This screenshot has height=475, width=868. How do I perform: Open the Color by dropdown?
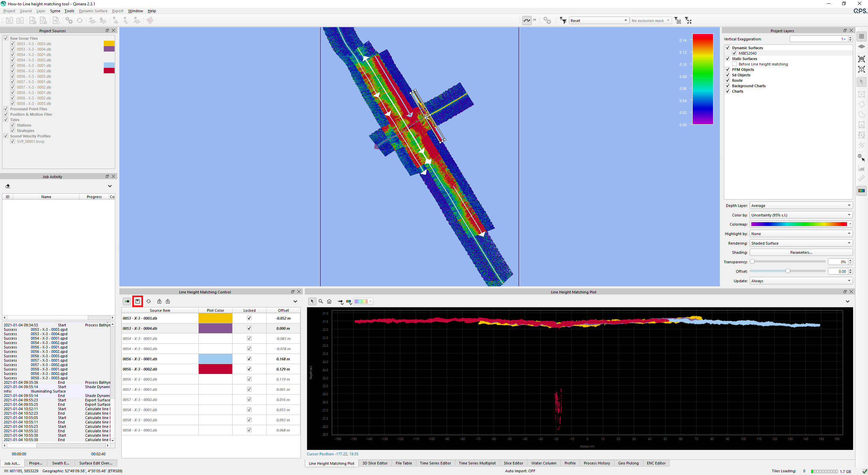point(801,215)
